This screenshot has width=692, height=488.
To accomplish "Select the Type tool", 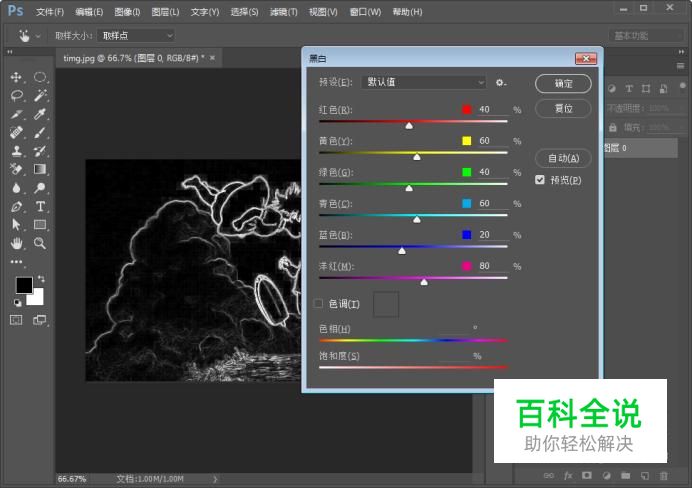I will click(x=40, y=206).
